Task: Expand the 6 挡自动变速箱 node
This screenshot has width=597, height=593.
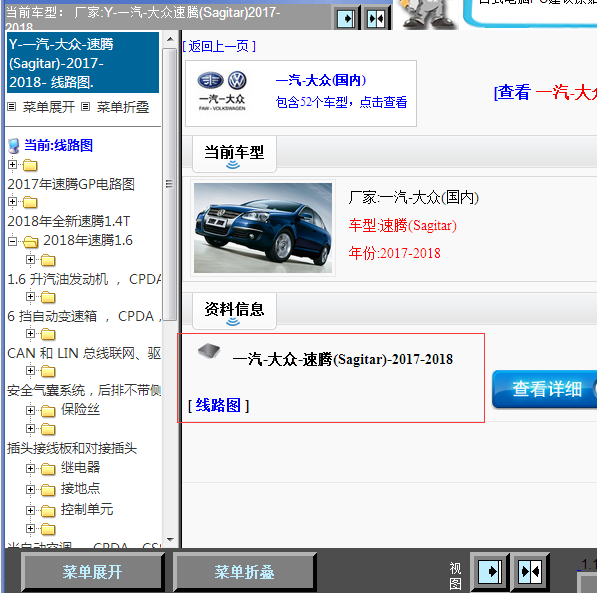Action: coord(30,296)
